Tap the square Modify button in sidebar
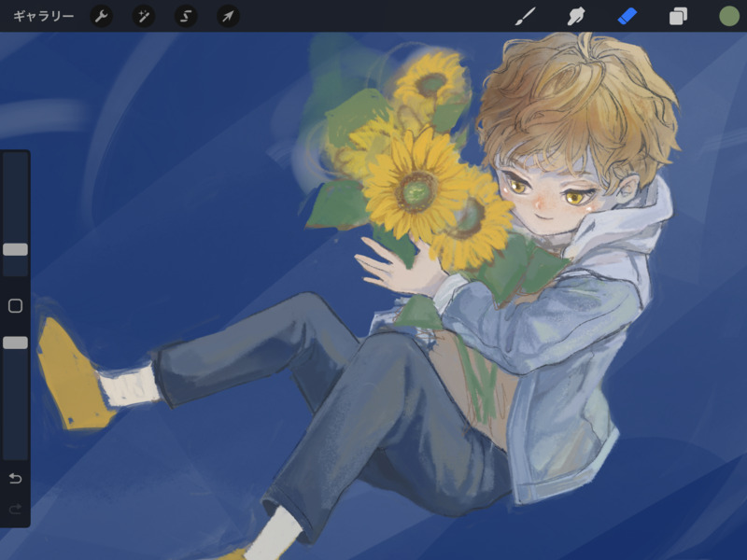Image resolution: width=747 pixels, height=560 pixels. [x=15, y=306]
